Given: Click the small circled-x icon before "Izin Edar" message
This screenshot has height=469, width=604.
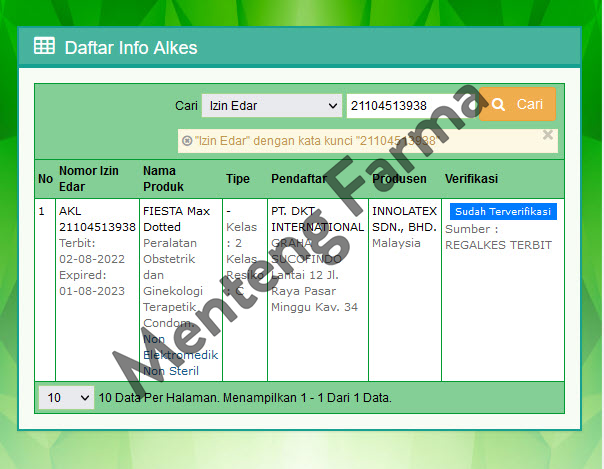Looking at the screenshot, I should coord(187,141).
